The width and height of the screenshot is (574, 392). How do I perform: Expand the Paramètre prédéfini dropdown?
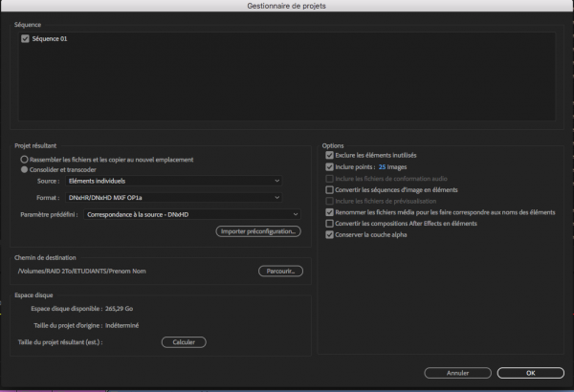(192, 215)
